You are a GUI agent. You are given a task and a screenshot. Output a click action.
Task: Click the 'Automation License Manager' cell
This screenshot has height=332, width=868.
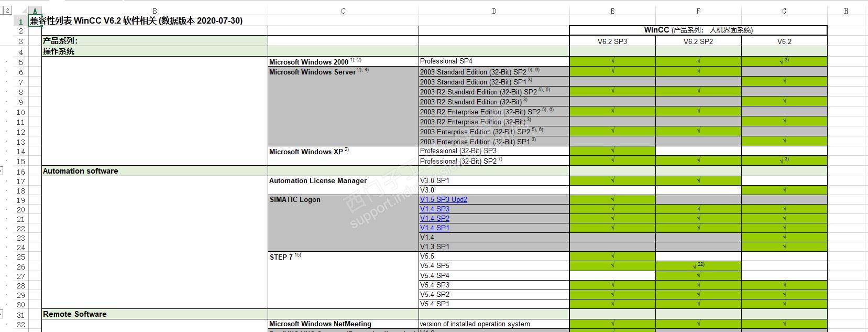click(343, 185)
